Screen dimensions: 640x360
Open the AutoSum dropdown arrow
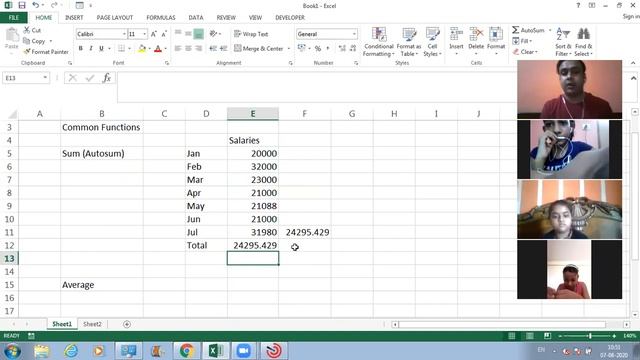pyautogui.click(x=549, y=30)
